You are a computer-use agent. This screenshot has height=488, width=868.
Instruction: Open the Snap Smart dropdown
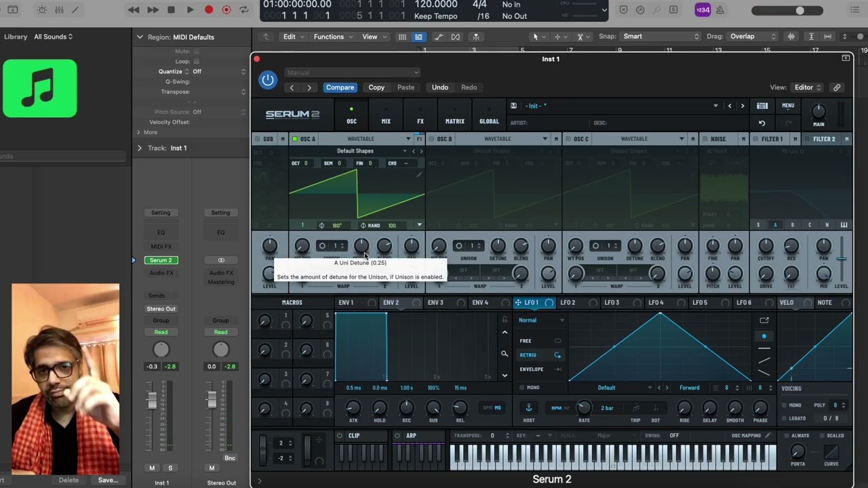click(662, 37)
